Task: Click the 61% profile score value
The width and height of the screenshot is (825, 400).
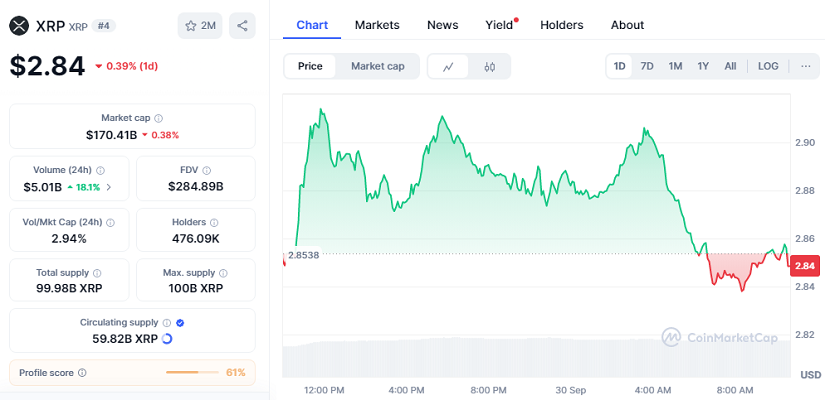Action: coord(236,373)
